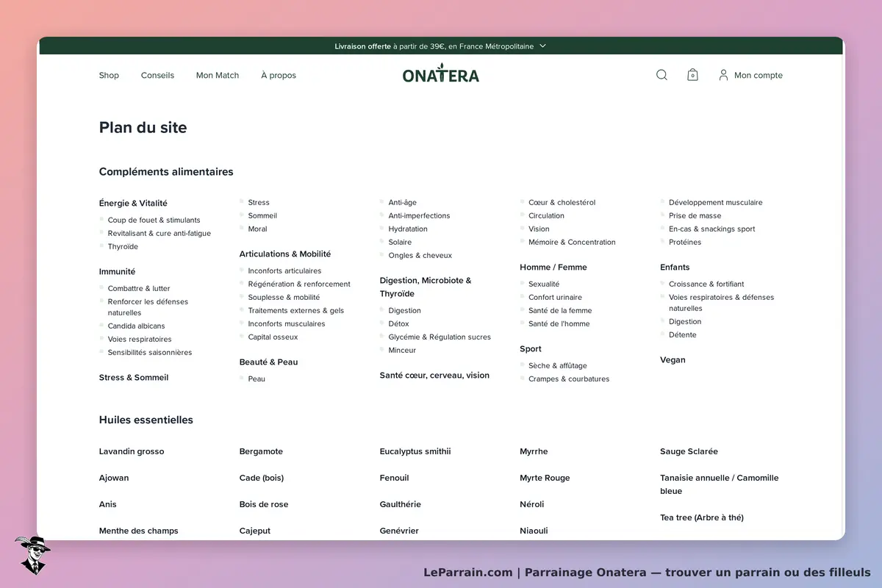Expand the Livraison offerte banner chevron
Image resolution: width=882 pixels, height=588 pixels.
pyautogui.click(x=542, y=46)
